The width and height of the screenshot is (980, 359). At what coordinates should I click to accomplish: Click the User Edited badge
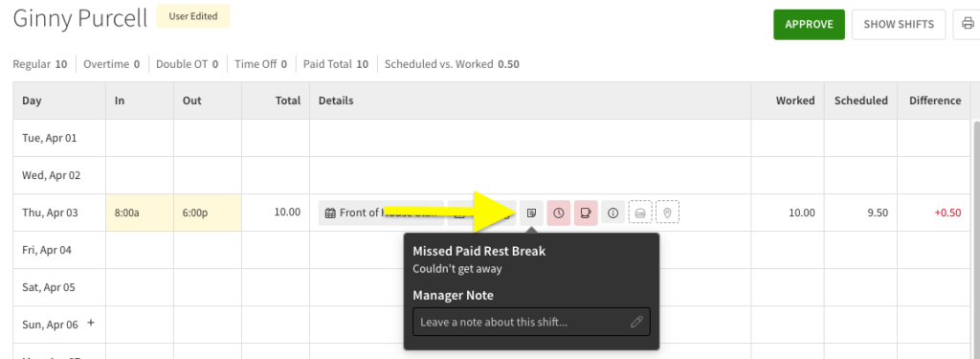click(x=192, y=16)
